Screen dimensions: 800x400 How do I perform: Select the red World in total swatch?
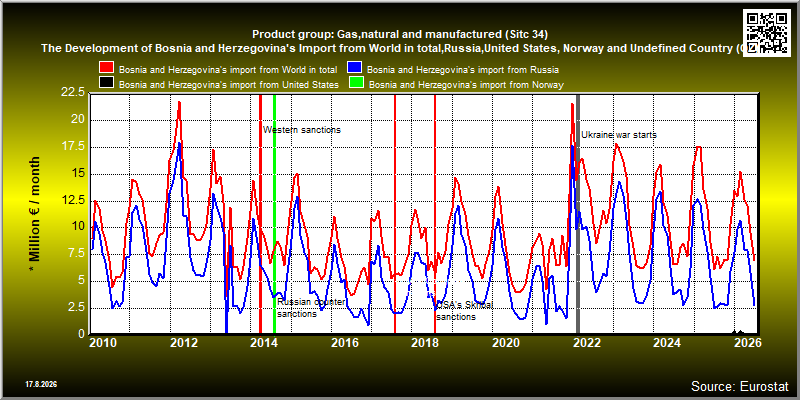point(107,68)
